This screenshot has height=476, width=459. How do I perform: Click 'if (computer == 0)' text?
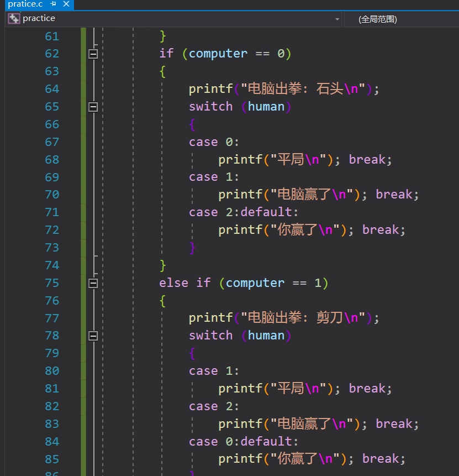tap(225, 54)
